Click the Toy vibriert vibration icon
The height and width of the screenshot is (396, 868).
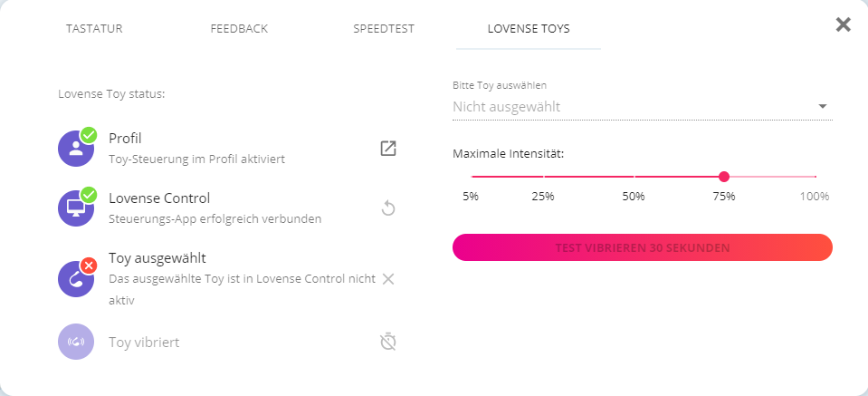coord(76,342)
